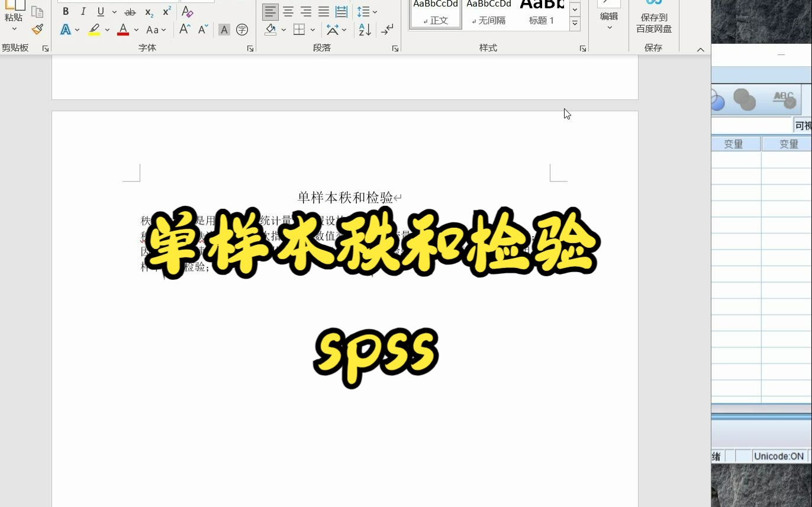
Task: Decrease font size
Action: click(203, 30)
